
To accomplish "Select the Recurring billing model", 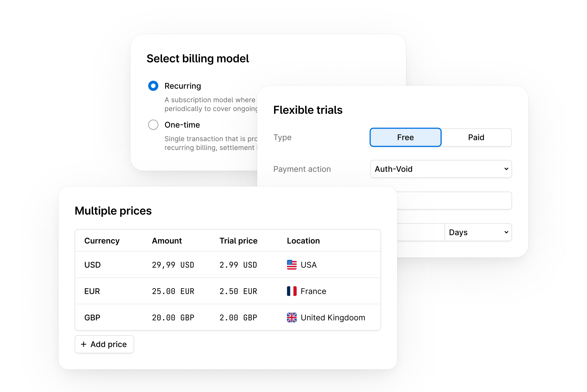I will click(x=153, y=86).
